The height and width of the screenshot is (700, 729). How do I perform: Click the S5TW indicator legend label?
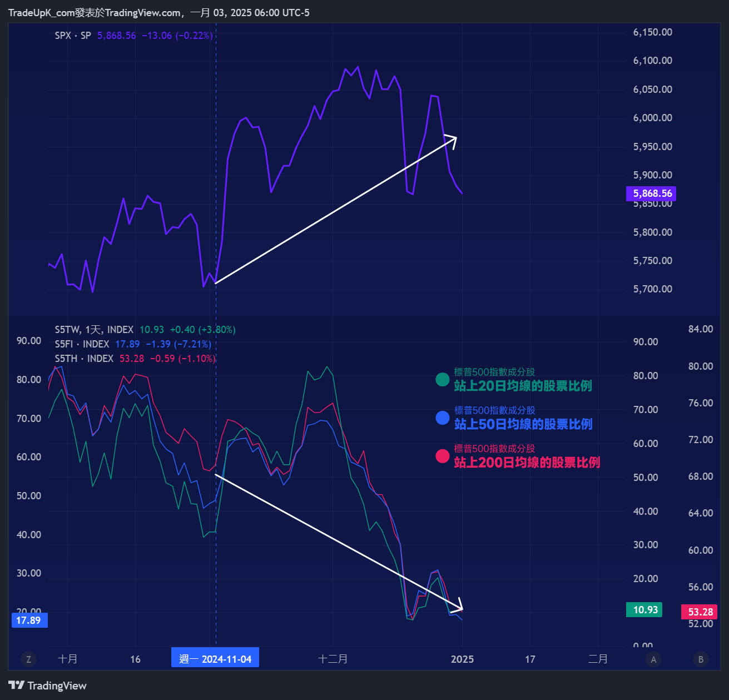(x=94, y=330)
